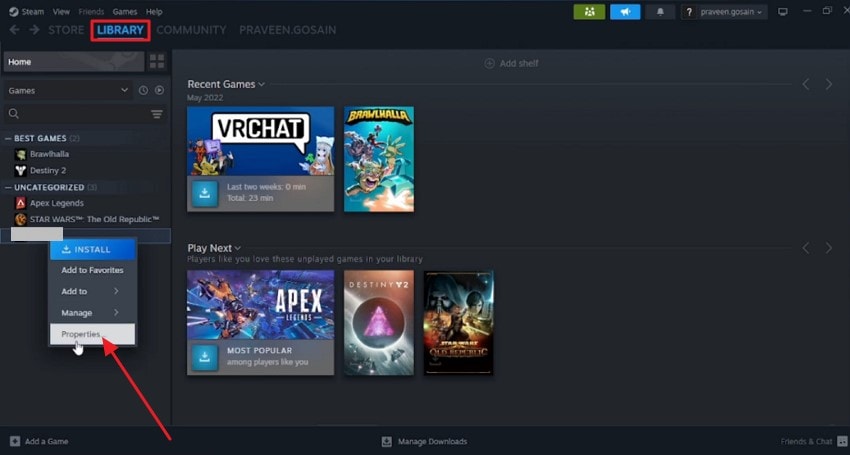Open the Friends & Chat icon

tap(842, 441)
